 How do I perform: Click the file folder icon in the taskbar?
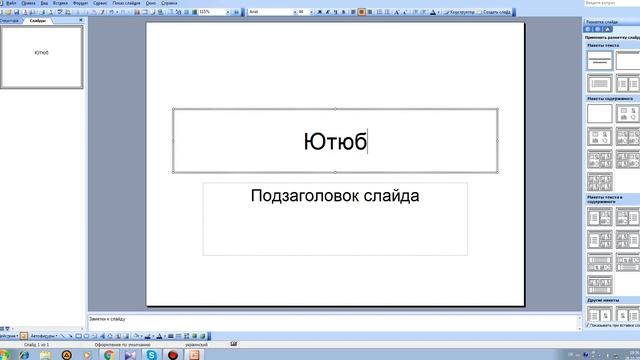tap(45, 355)
